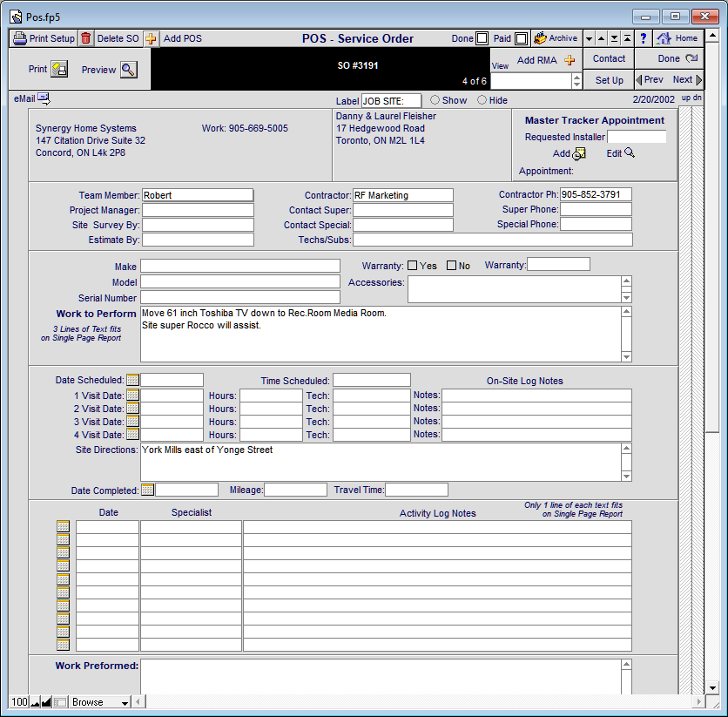Open the toolbar dropdown arrow beside Archive
This screenshot has height=717, width=728.
coord(589,38)
